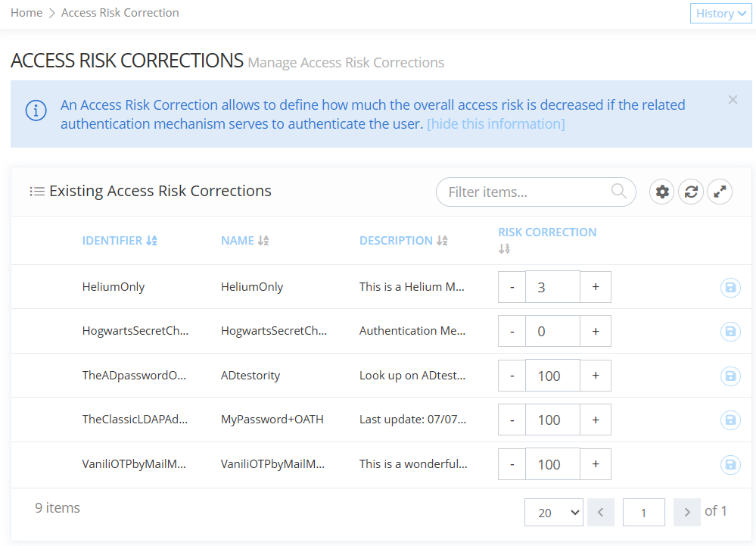The height and width of the screenshot is (546, 756).
Task: Go to the next page of results
Action: tap(686, 512)
